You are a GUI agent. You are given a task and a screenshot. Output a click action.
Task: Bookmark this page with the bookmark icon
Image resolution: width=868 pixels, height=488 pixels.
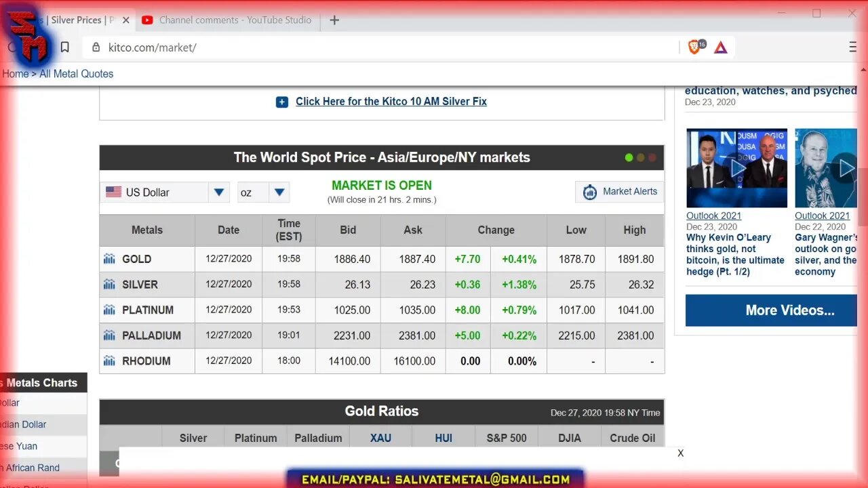coord(64,47)
